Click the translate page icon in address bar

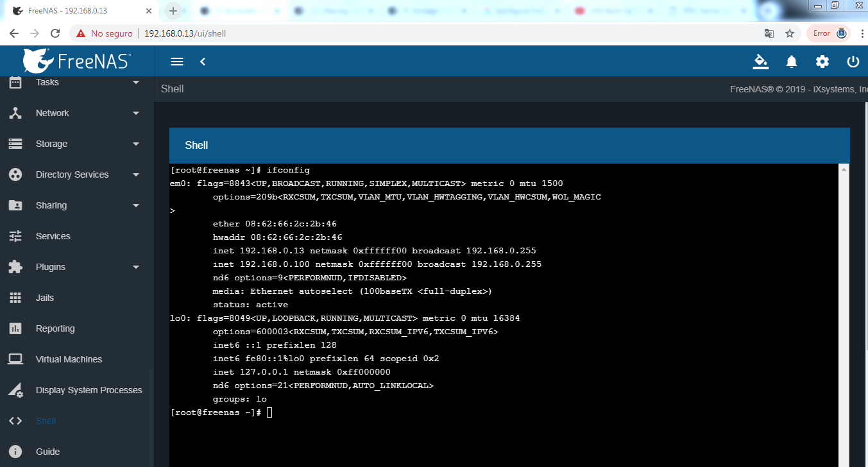769,33
